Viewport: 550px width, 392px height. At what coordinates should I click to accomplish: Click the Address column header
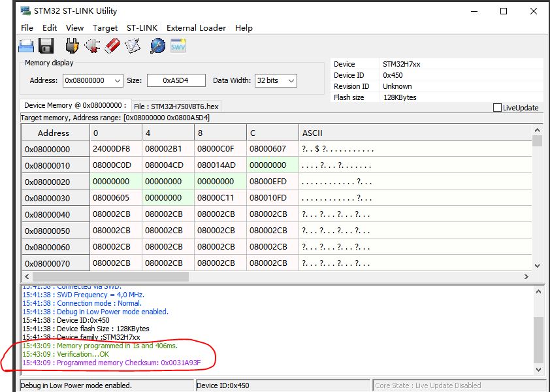pos(56,133)
